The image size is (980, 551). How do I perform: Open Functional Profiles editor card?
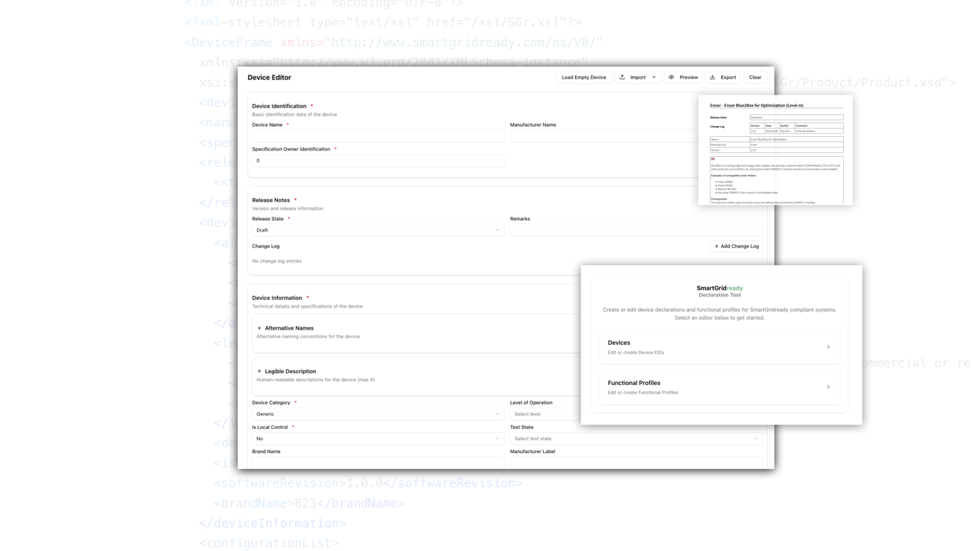click(719, 387)
